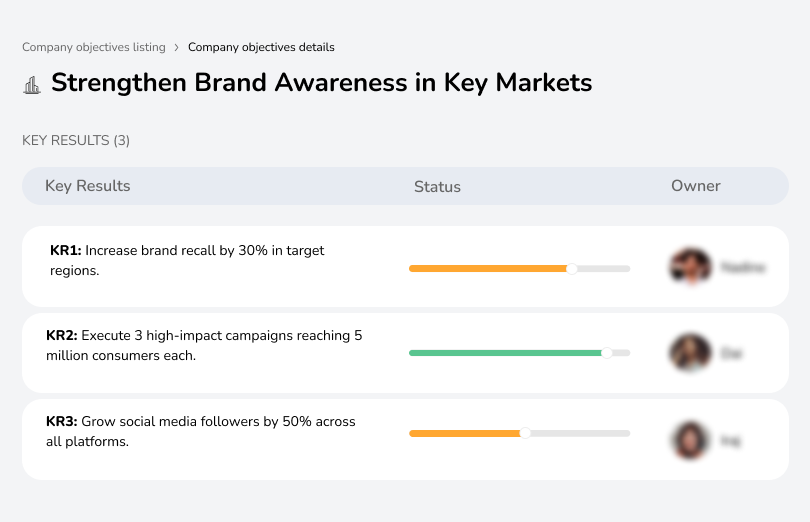This screenshot has height=522, width=810.
Task: Go back to Company objectives listing
Action: [93, 47]
